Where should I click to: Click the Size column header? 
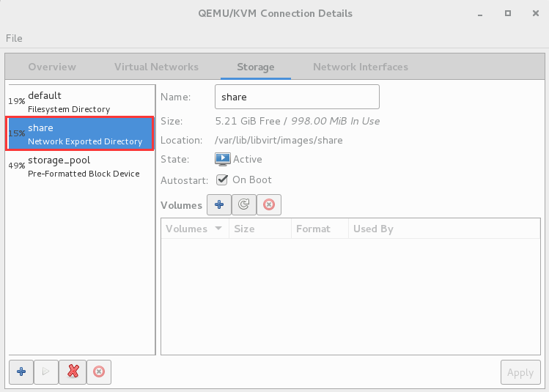coord(260,229)
